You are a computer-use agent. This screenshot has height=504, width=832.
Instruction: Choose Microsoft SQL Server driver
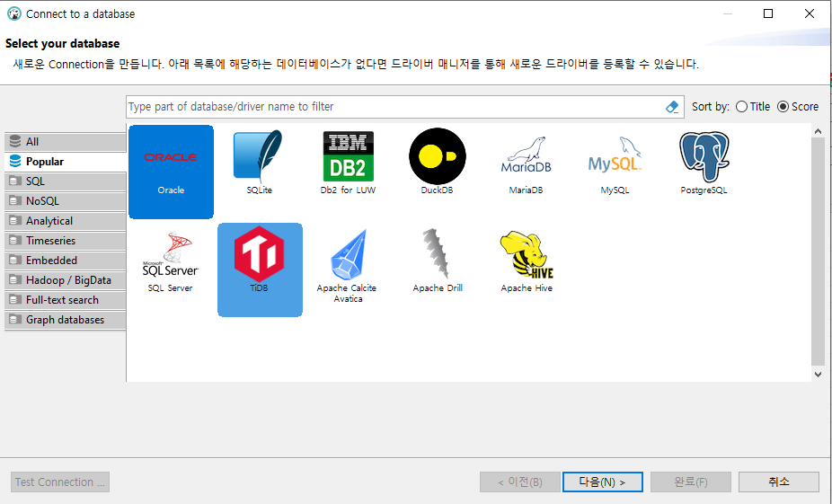click(171, 261)
